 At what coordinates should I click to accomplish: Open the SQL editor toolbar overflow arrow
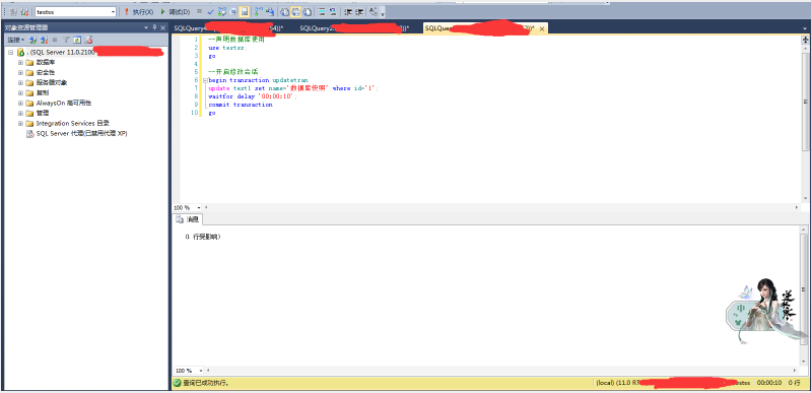383,13
